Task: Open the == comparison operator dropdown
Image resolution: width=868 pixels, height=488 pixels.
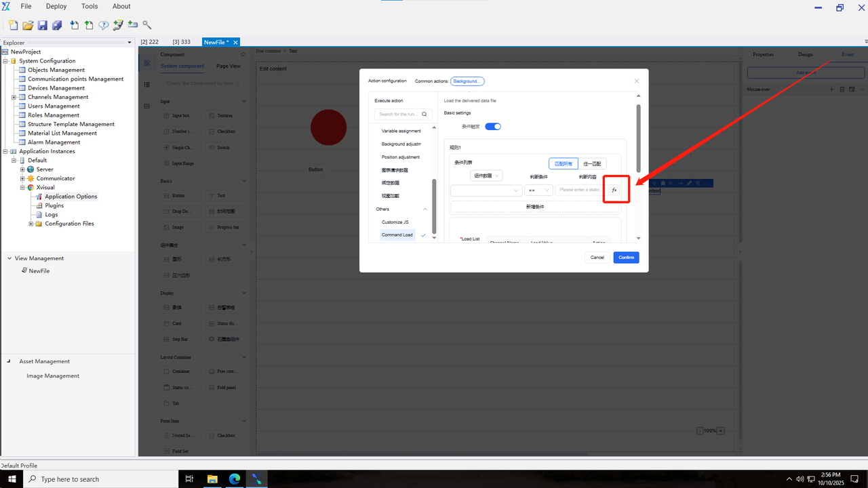Action: pyautogui.click(x=539, y=190)
